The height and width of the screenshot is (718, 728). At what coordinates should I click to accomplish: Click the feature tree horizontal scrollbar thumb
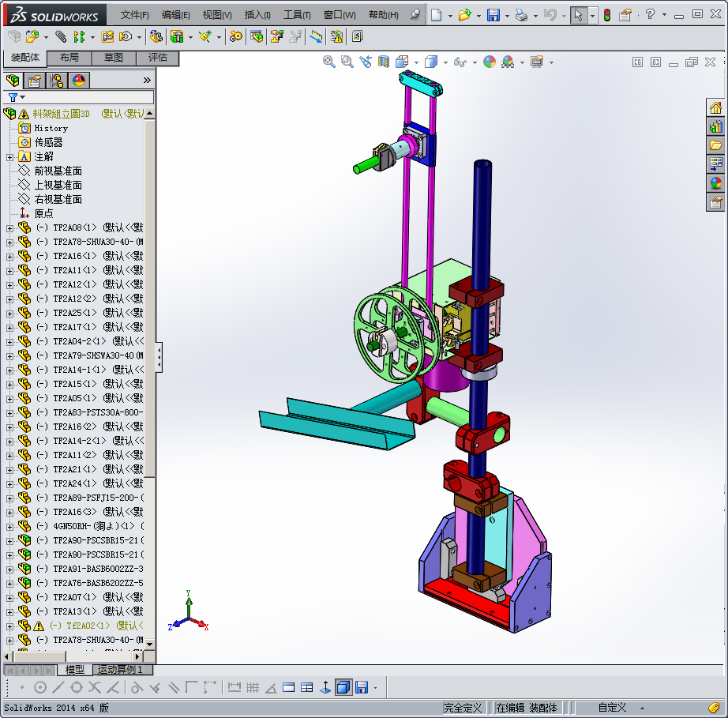[40, 656]
